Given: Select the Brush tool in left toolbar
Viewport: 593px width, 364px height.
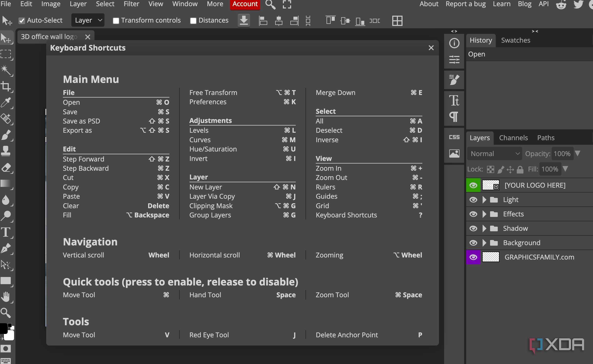Looking at the screenshot, I should coord(6,135).
